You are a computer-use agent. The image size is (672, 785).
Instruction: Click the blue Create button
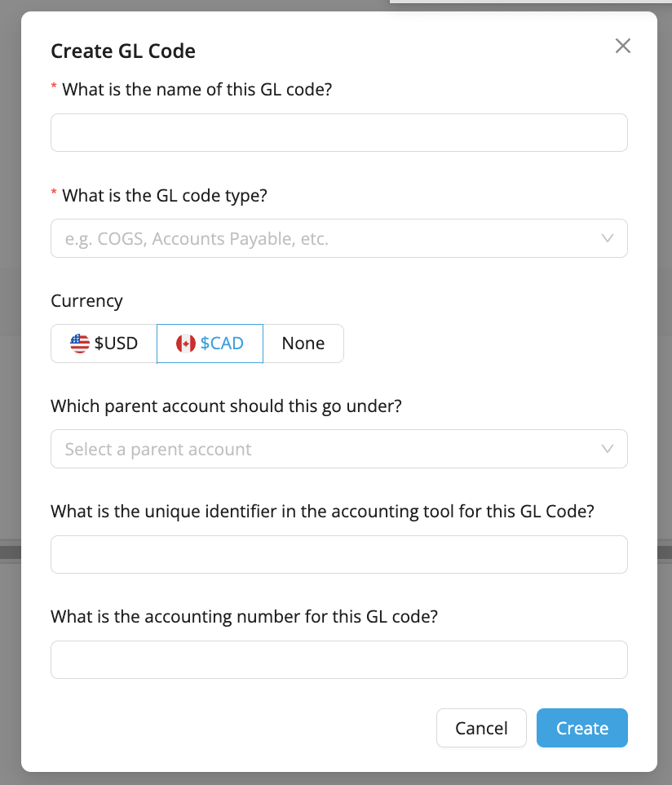coord(582,728)
